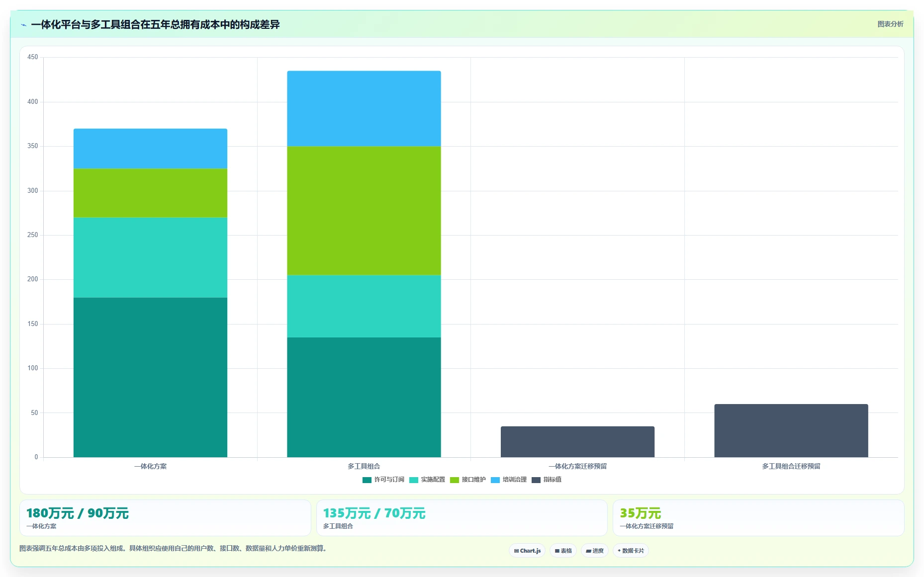Click the small icon before the chart title
Image resolution: width=924 pixels, height=577 pixels.
coord(23,25)
